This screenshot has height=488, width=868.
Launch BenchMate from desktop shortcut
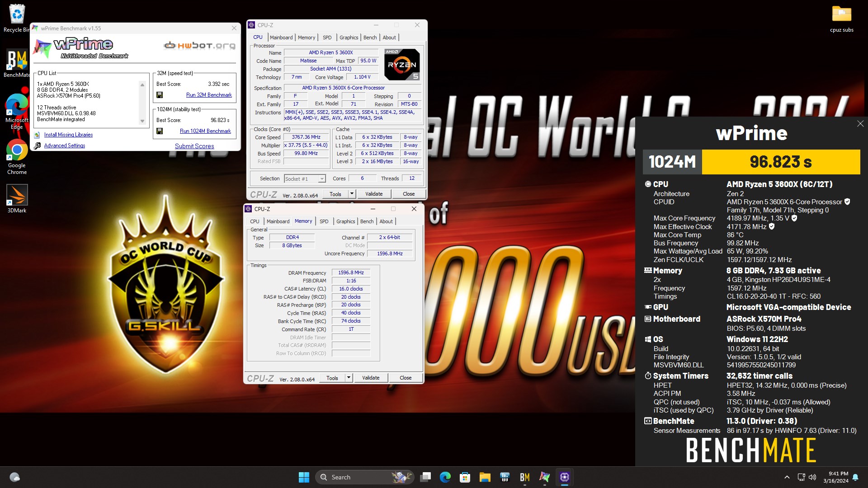[17, 63]
